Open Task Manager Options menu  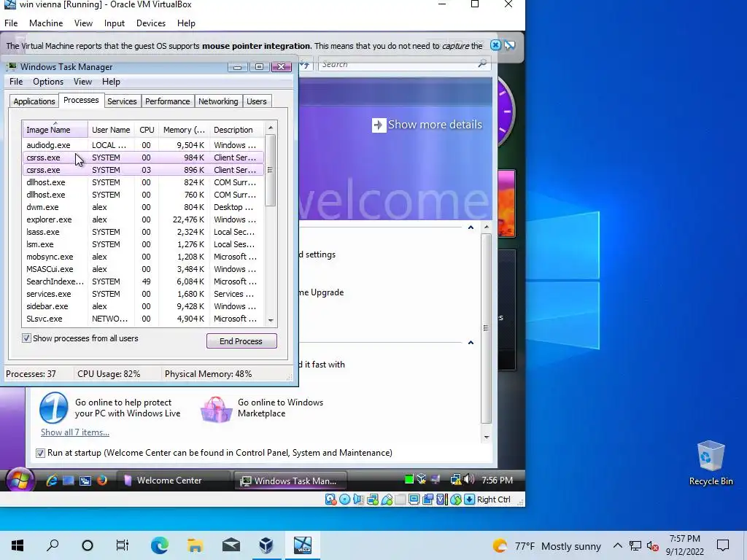[x=48, y=82]
